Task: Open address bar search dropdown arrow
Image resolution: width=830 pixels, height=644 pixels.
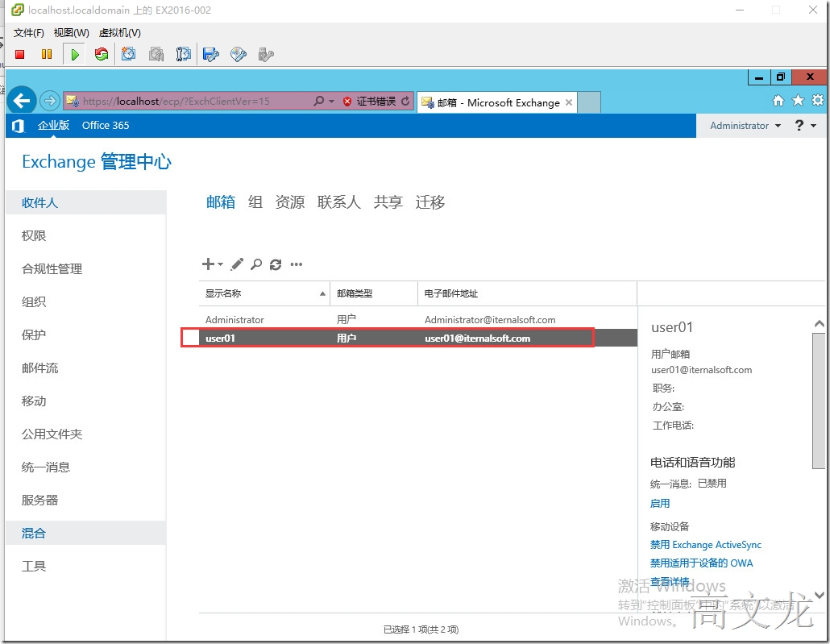Action: pos(332,102)
